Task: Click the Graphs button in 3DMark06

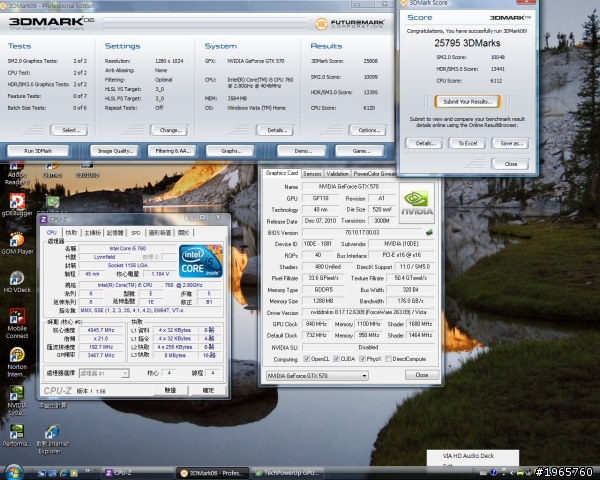Action: point(231,151)
